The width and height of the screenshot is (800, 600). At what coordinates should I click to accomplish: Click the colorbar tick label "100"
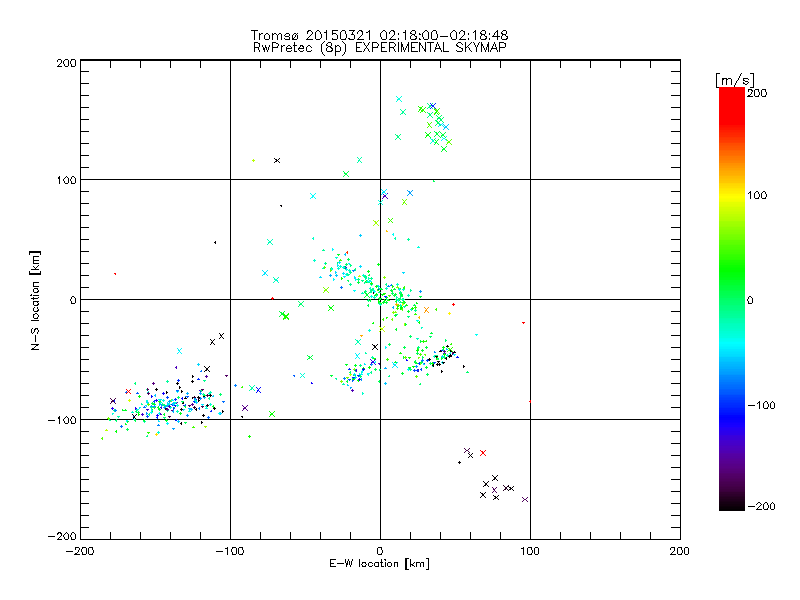[x=757, y=195]
